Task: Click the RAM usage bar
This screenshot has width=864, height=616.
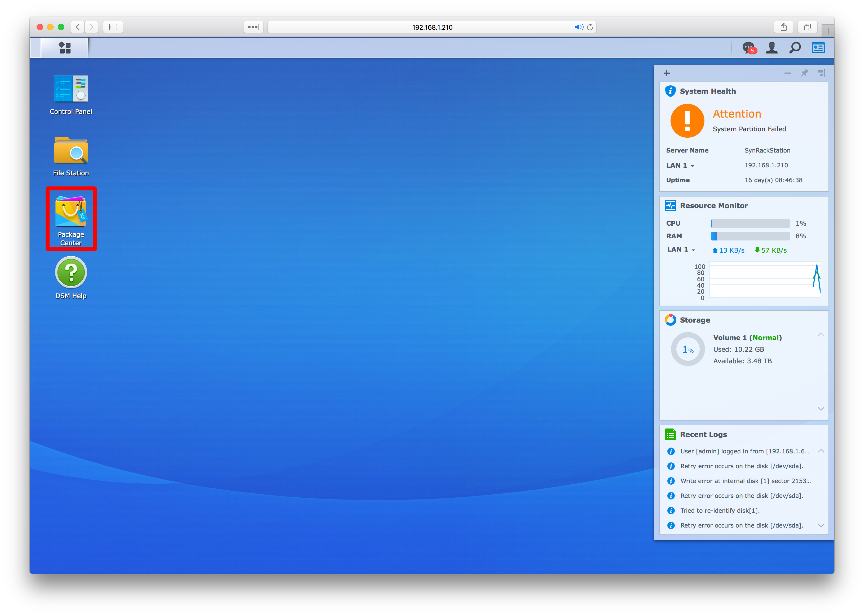Action: point(750,236)
